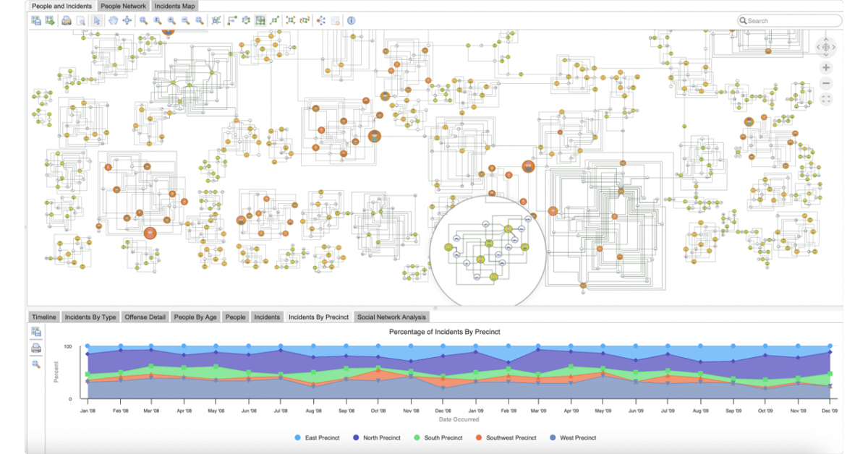Click the fullscreen button on the graph
This screenshot has width=868, height=454.
point(826,99)
